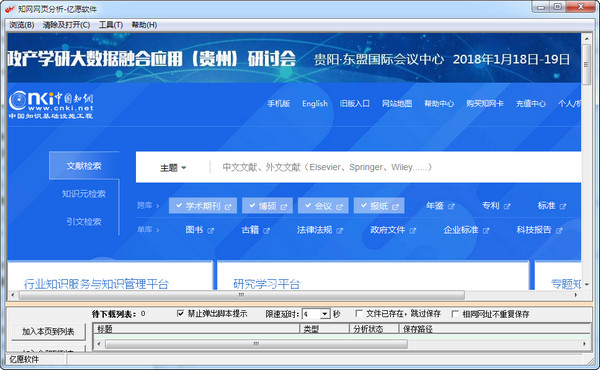This screenshot has width=600, height=370.
Task: Open the 帮助中心 link
Action: (439, 103)
